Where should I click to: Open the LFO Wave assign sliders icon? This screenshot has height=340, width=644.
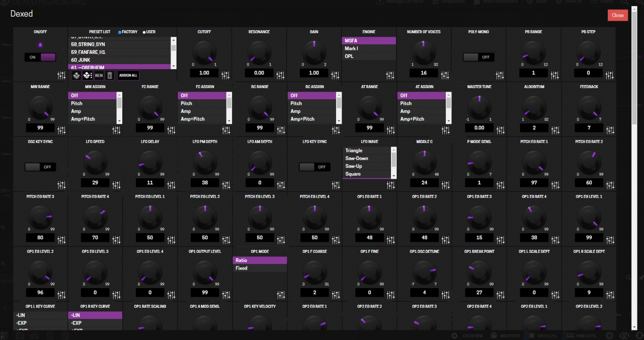390,185
